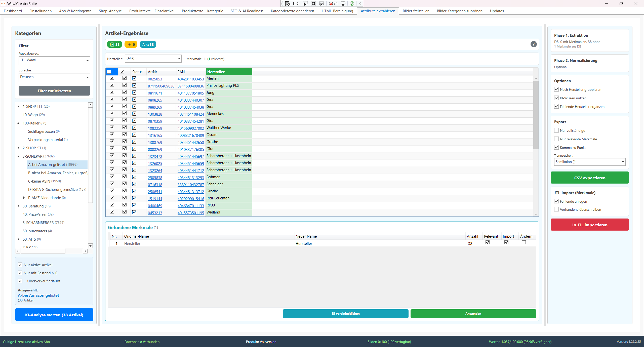The image size is (644, 347).
Task: Open the Ausgabeweg JTL-Wawi dropdown
Action: tap(54, 60)
